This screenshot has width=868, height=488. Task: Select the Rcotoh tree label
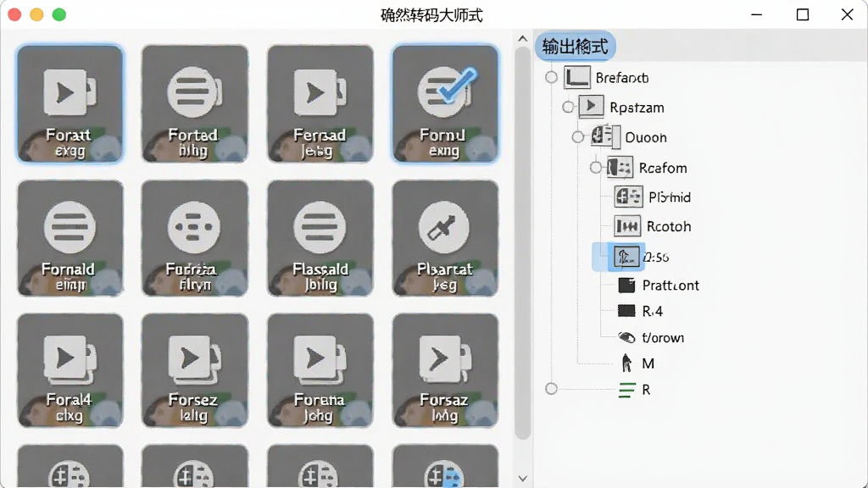(x=669, y=226)
